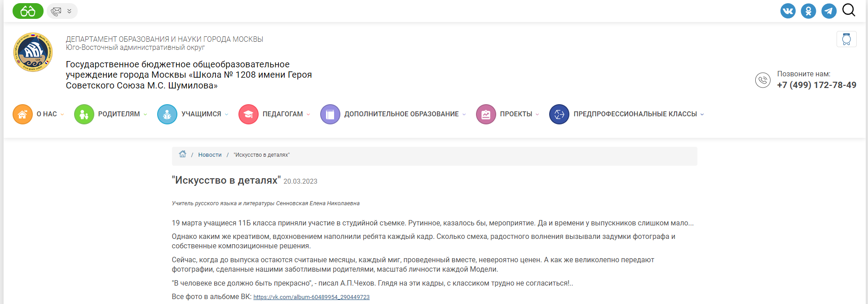Click the green family icon for РОДИТЕЛЯМ
The height and width of the screenshot is (304, 868).
pyautogui.click(x=84, y=114)
